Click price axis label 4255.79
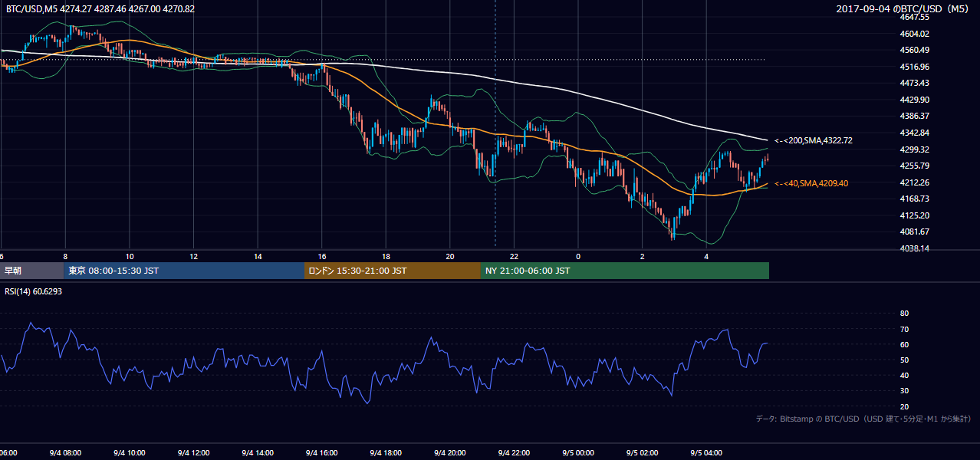 (x=914, y=166)
